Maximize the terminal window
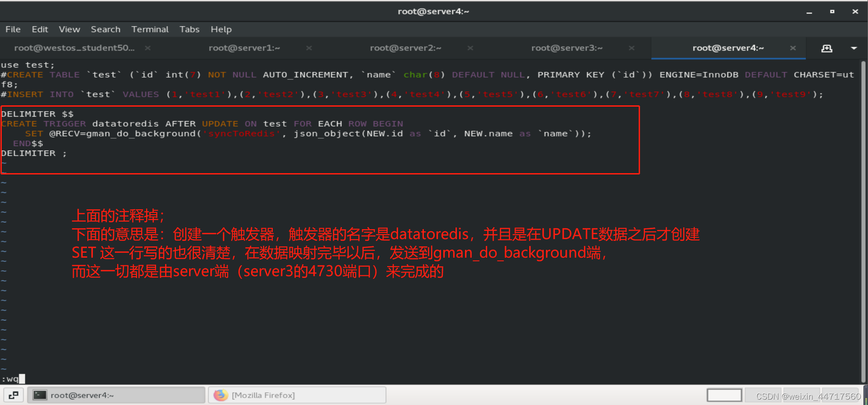 click(832, 12)
